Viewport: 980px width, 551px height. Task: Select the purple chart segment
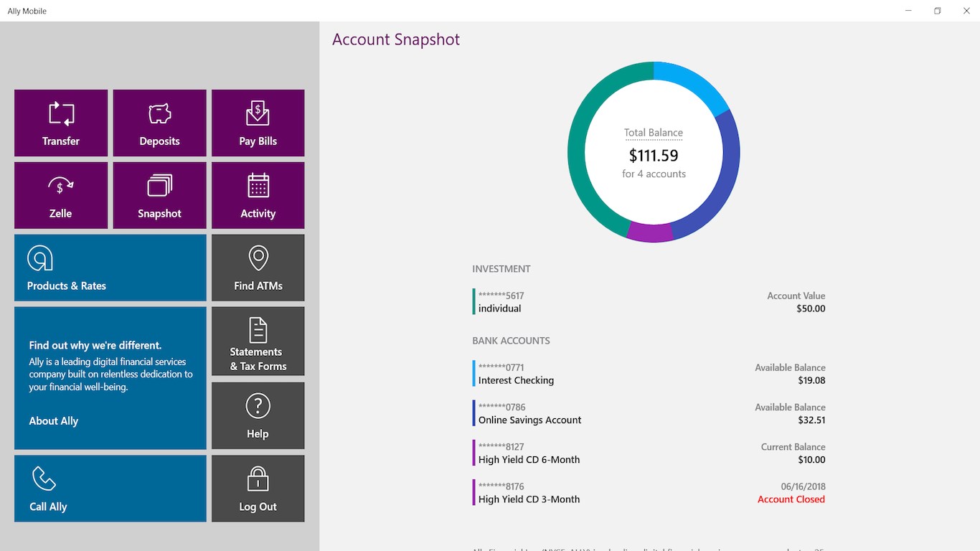[x=650, y=232]
